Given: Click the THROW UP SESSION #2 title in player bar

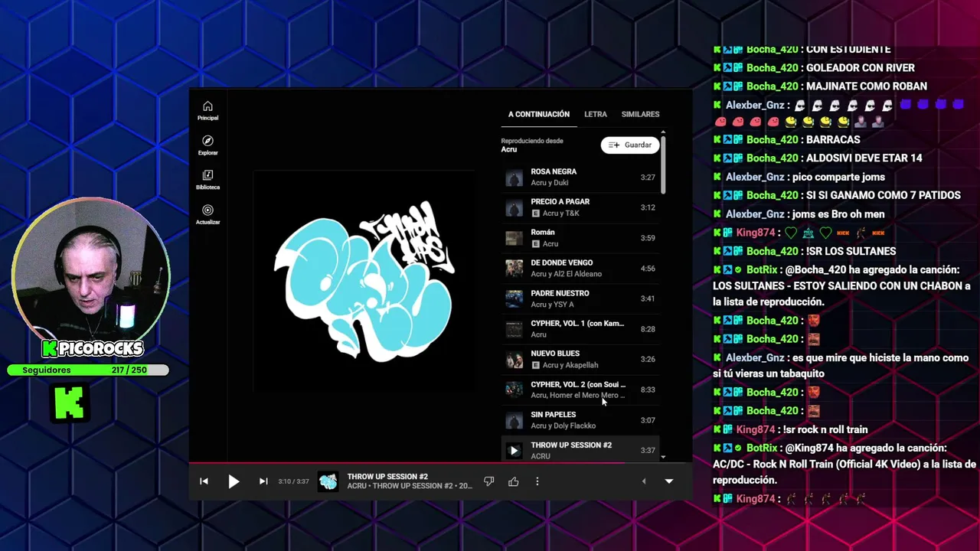Looking at the screenshot, I should coord(387,476).
